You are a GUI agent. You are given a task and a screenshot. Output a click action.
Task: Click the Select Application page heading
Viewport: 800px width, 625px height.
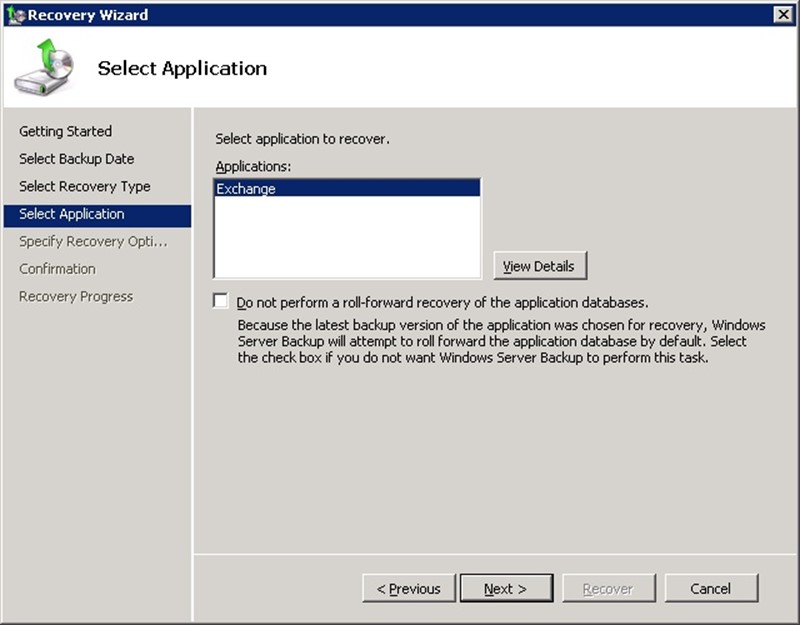(x=182, y=68)
